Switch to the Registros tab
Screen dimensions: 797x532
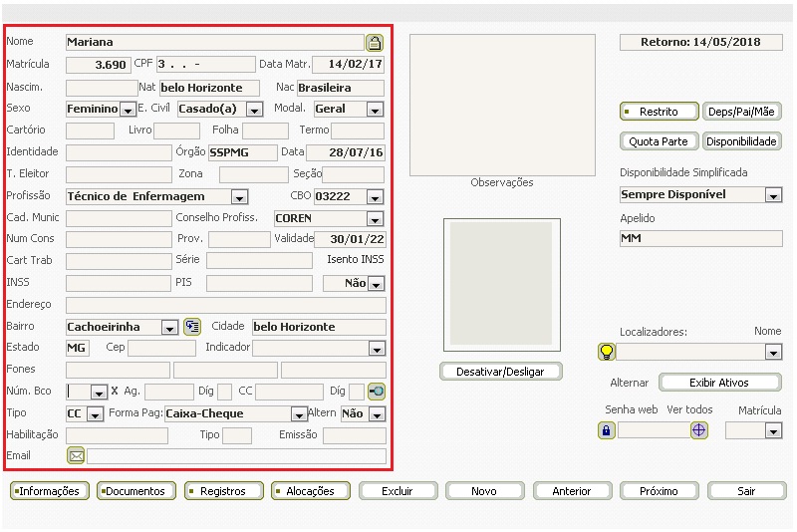point(223,491)
